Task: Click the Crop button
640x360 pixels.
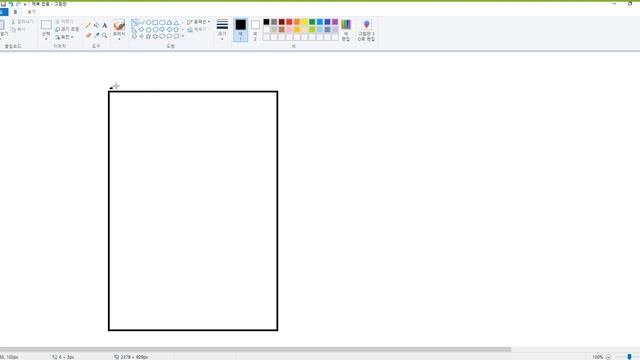Action: coord(64,22)
